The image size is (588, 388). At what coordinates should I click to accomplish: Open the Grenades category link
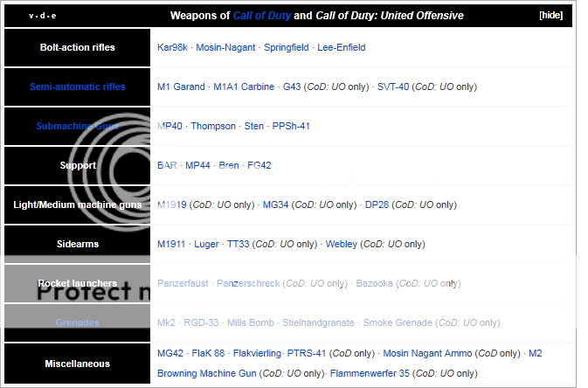(77, 322)
